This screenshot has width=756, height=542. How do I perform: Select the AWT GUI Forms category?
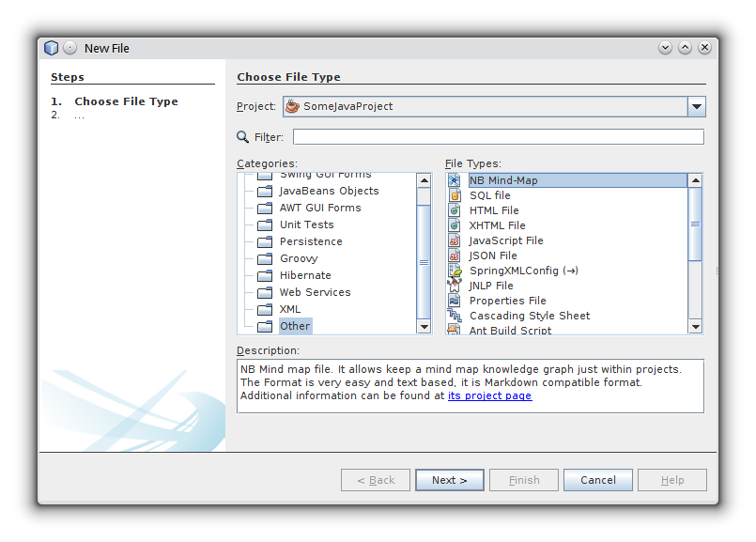320,208
